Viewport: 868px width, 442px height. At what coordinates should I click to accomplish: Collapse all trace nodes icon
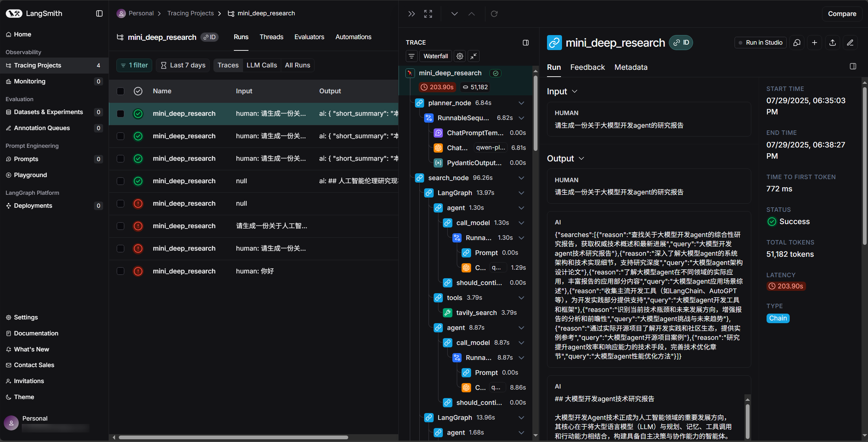pyautogui.click(x=473, y=56)
